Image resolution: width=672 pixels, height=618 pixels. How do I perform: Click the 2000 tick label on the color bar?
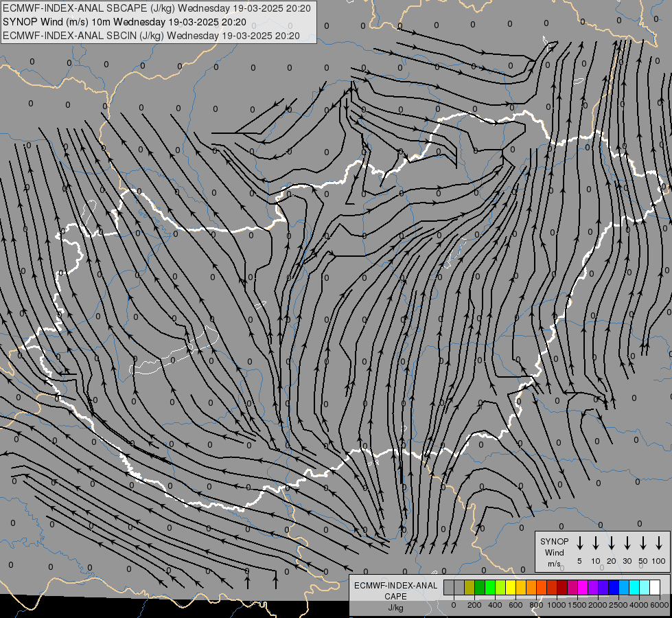[x=597, y=605]
